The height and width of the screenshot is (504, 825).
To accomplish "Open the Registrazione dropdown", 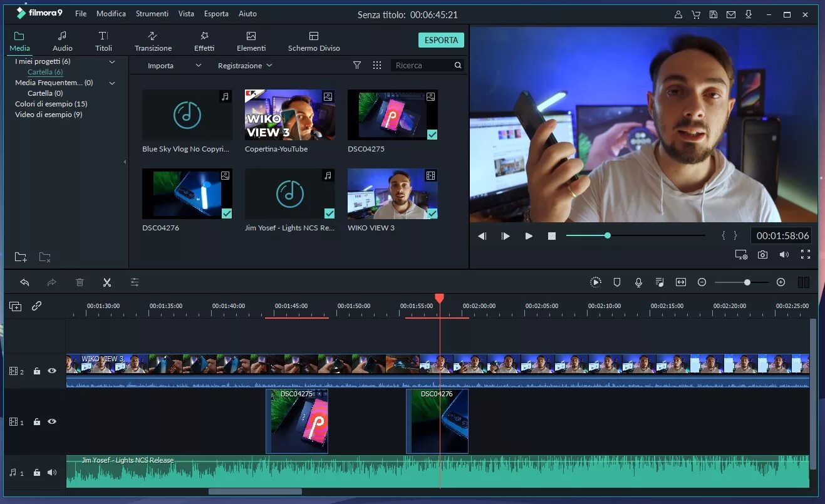I will 245,65.
